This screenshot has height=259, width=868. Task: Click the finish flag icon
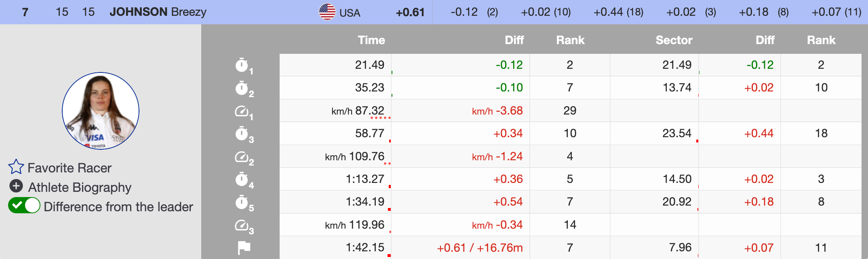click(x=244, y=247)
